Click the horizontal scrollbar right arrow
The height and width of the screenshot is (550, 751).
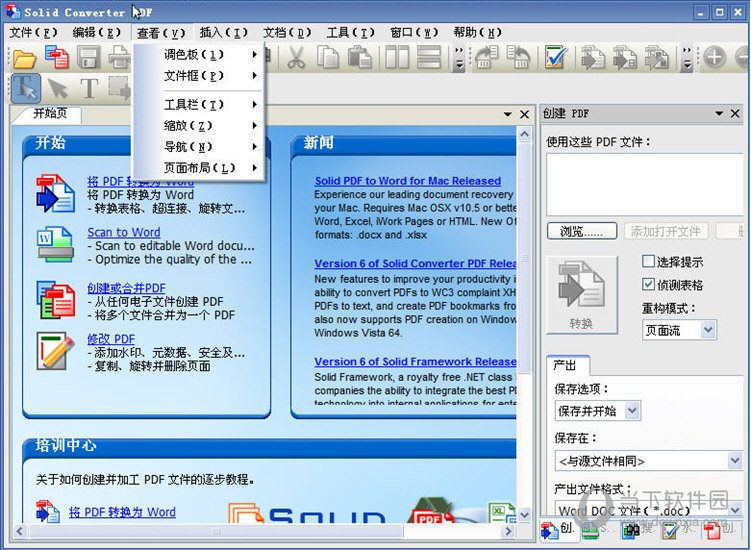pyautogui.click(x=509, y=531)
